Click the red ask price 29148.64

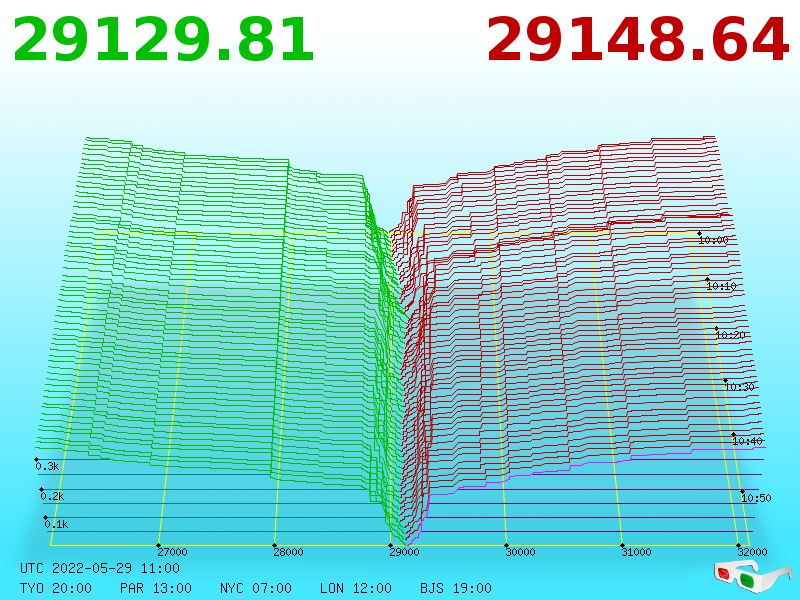point(638,40)
